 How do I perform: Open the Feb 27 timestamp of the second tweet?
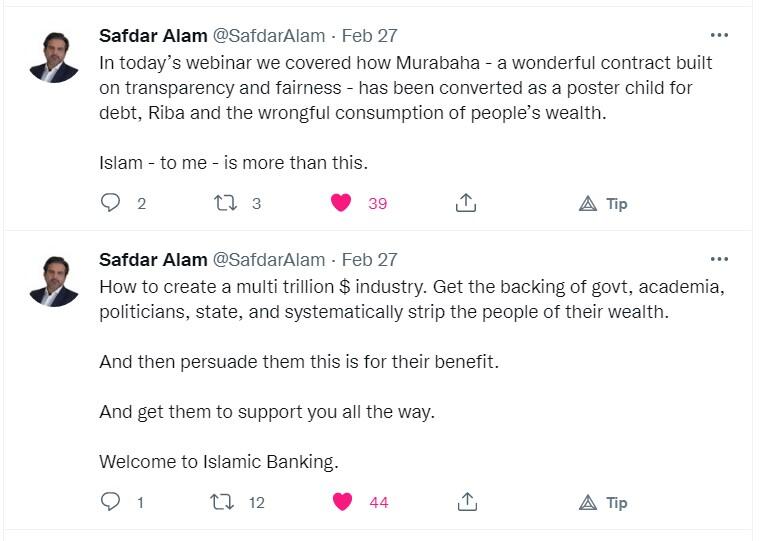pyautogui.click(x=369, y=260)
